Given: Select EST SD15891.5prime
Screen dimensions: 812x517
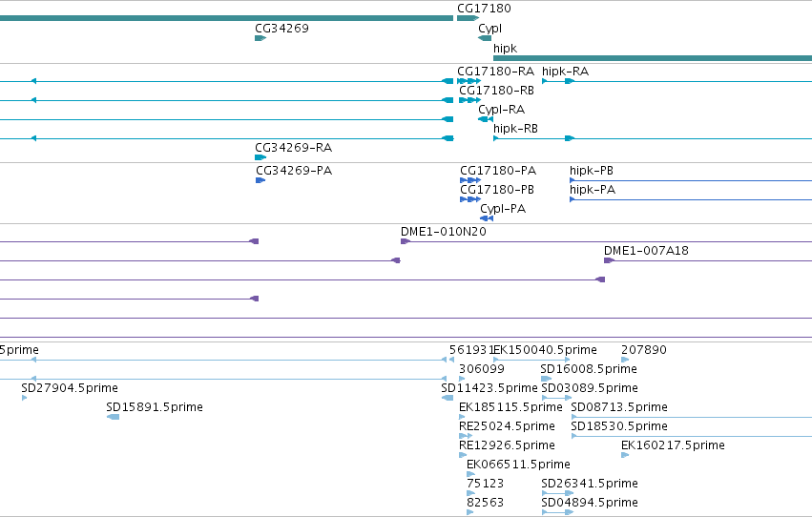Looking at the screenshot, I should click(155, 407).
